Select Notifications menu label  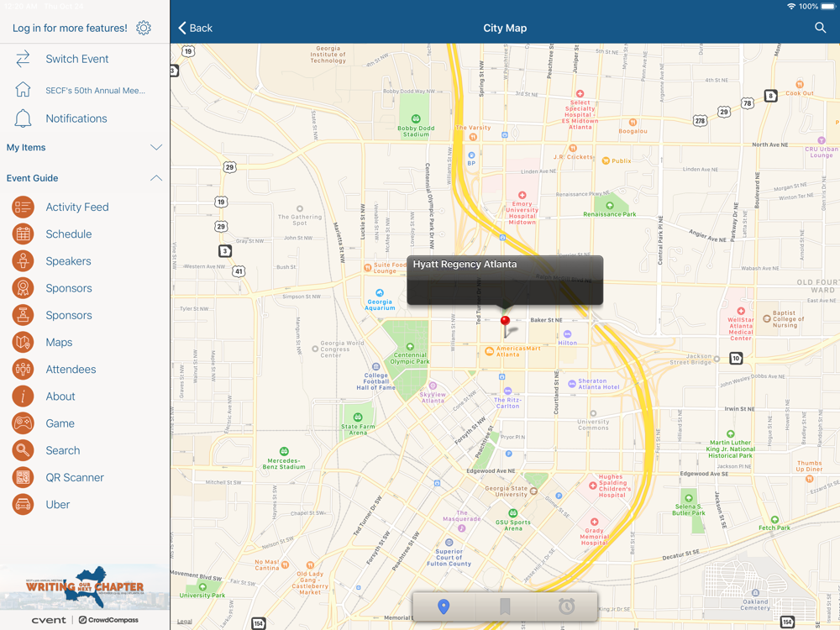tap(76, 118)
